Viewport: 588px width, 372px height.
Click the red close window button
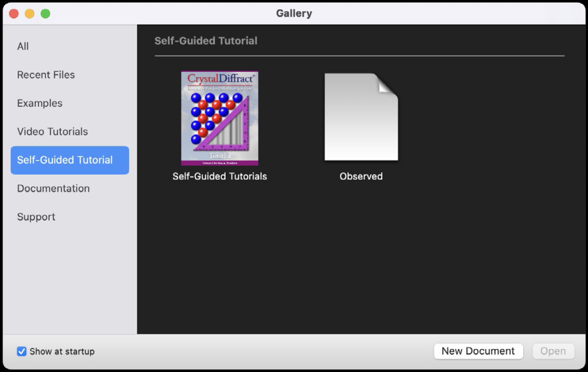pyautogui.click(x=14, y=13)
